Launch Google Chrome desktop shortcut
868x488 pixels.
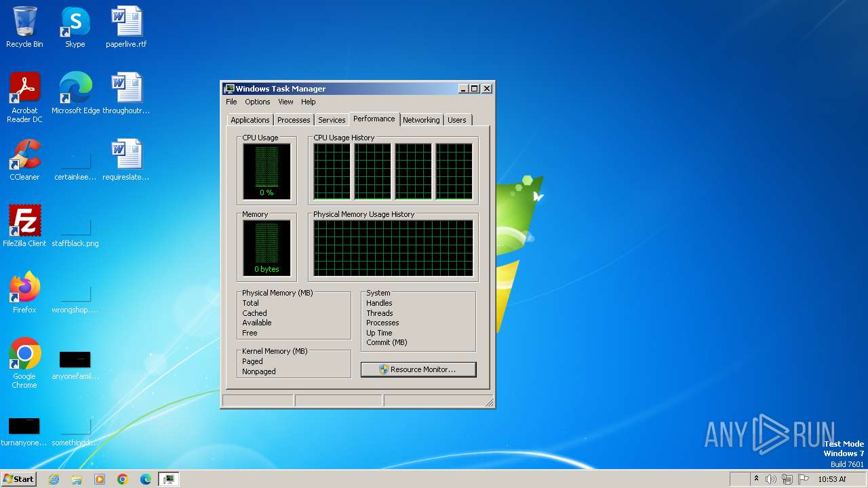coord(24,363)
